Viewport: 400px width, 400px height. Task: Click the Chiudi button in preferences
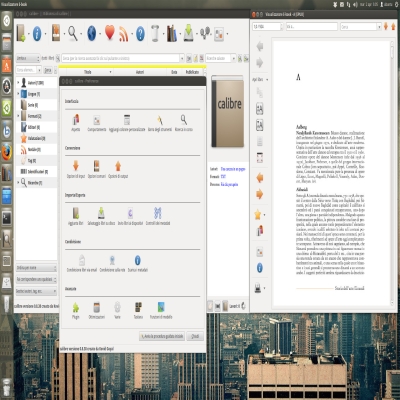(195, 336)
